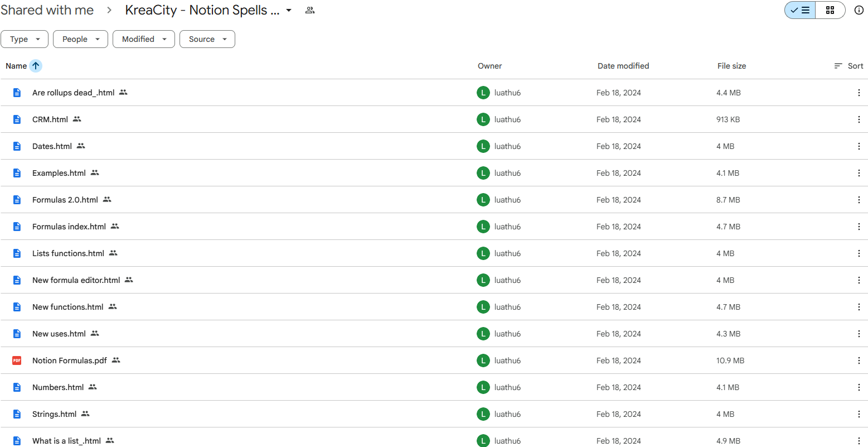Click luathu6 avatar in Numbers.html row

click(483, 387)
